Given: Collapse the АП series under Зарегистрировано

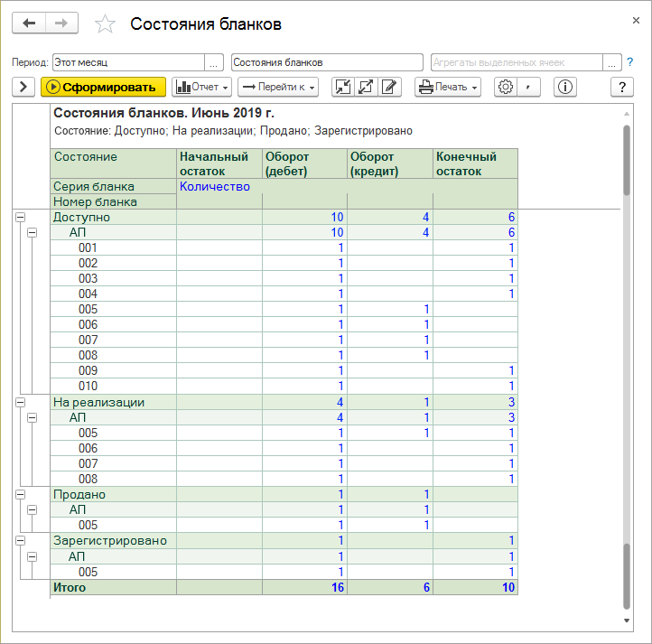Looking at the screenshot, I should tap(33, 556).
